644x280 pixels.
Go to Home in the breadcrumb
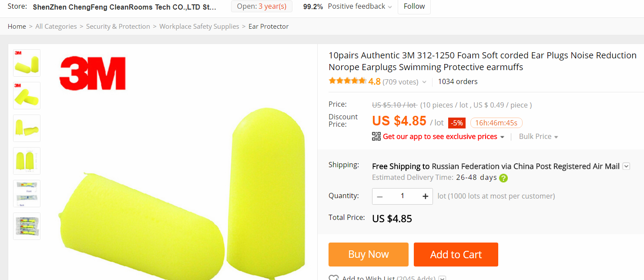(17, 27)
